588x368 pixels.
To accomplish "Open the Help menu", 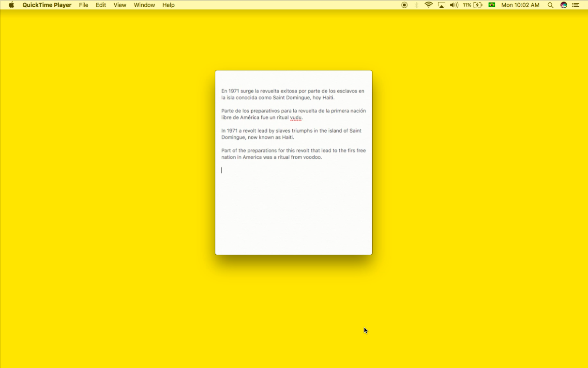I will pos(168,5).
